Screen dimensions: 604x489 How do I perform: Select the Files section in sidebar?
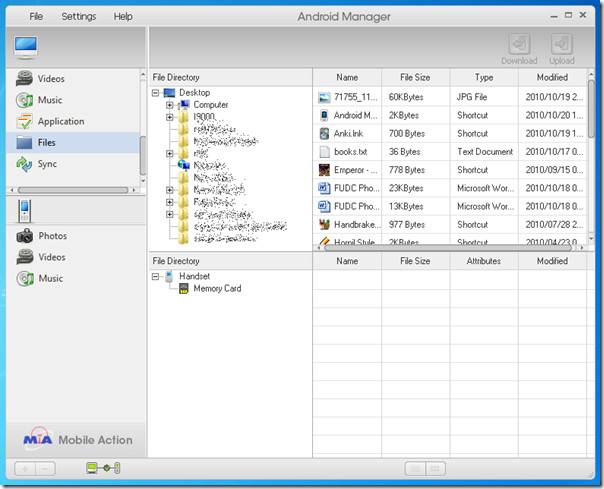(73, 143)
